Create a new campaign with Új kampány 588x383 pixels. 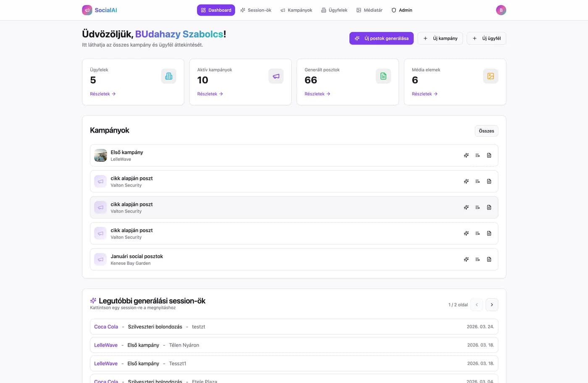coord(440,38)
